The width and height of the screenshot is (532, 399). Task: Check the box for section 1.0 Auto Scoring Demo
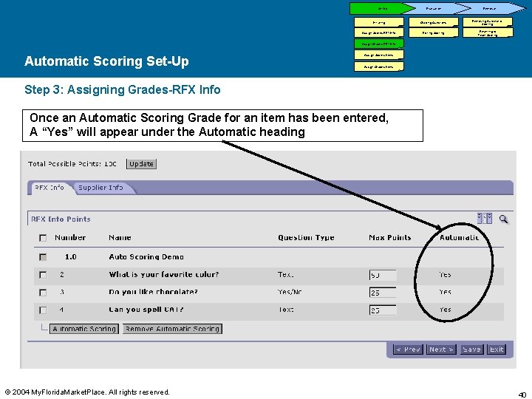tap(43, 257)
